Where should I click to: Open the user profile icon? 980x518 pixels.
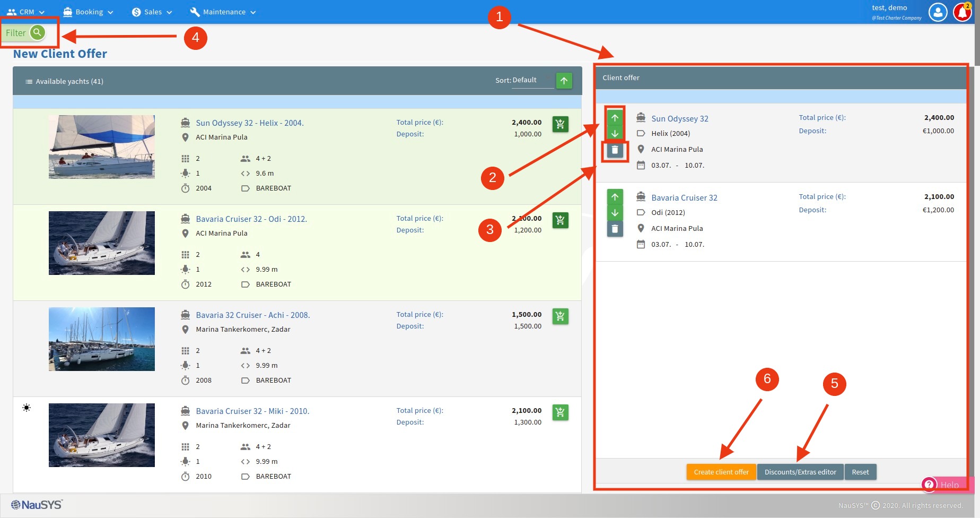pos(938,12)
